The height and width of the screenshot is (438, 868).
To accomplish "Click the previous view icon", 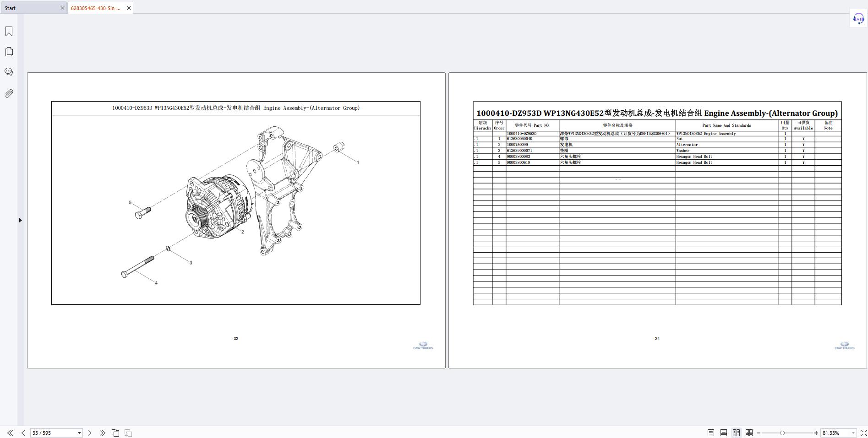I will coord(115,433).
